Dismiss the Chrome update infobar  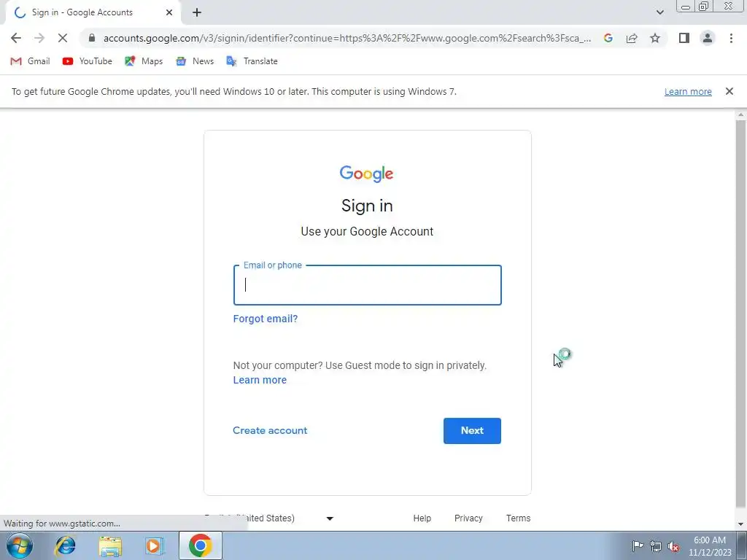coord(729,91)
